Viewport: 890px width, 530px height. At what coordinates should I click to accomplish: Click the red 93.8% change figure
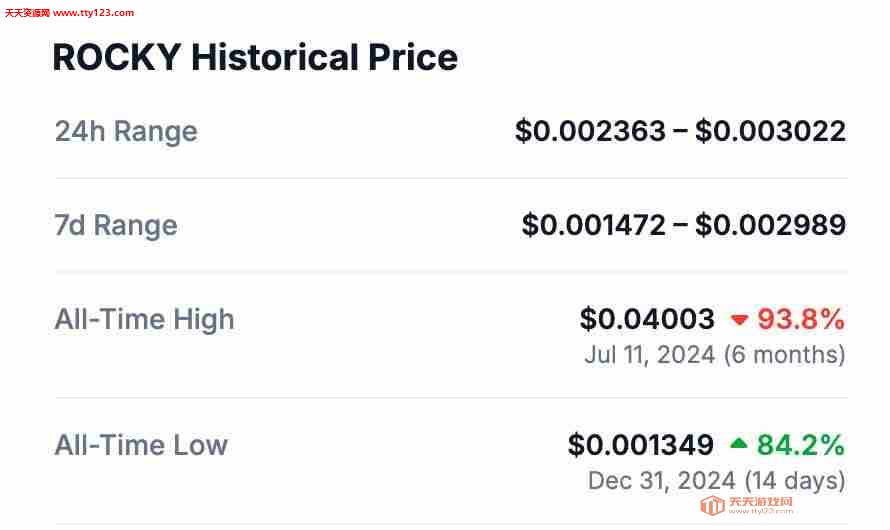[801, 319]
